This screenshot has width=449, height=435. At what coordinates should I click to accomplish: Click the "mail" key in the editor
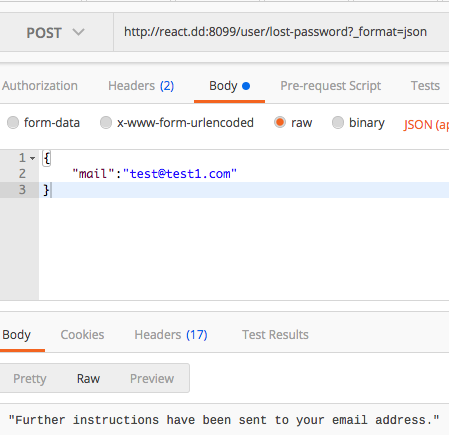coord(93,174)
